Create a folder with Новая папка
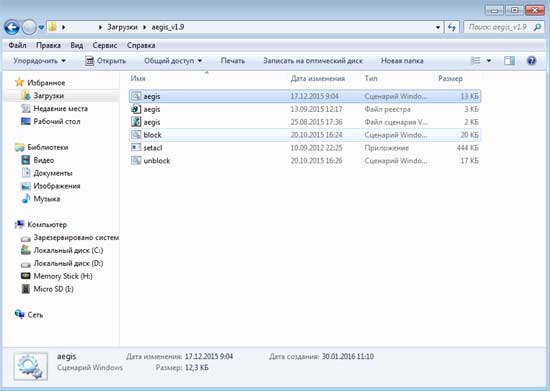Image resolution: width=550 pixels, height=391 pixels. tap(402, 61)
